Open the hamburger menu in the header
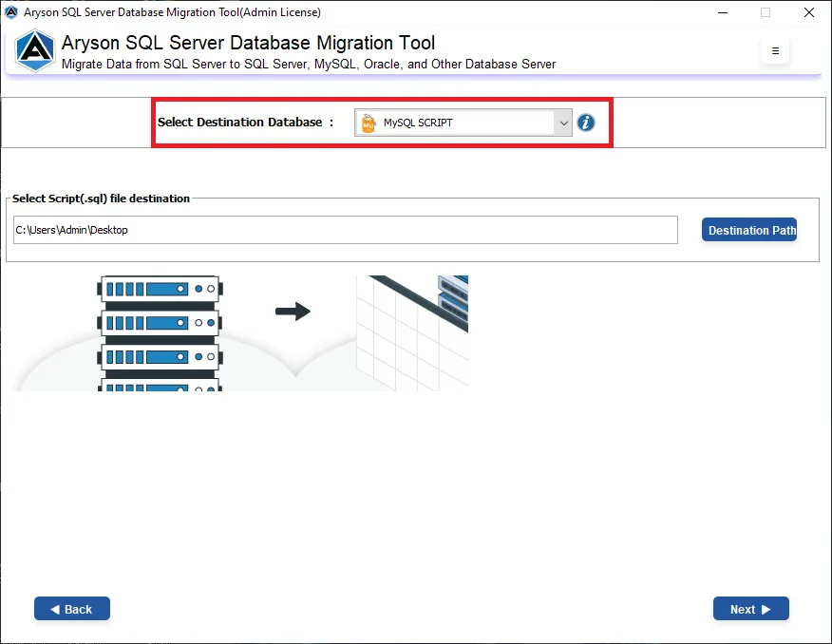Screen dimensions: 832x644 [775, 51]
